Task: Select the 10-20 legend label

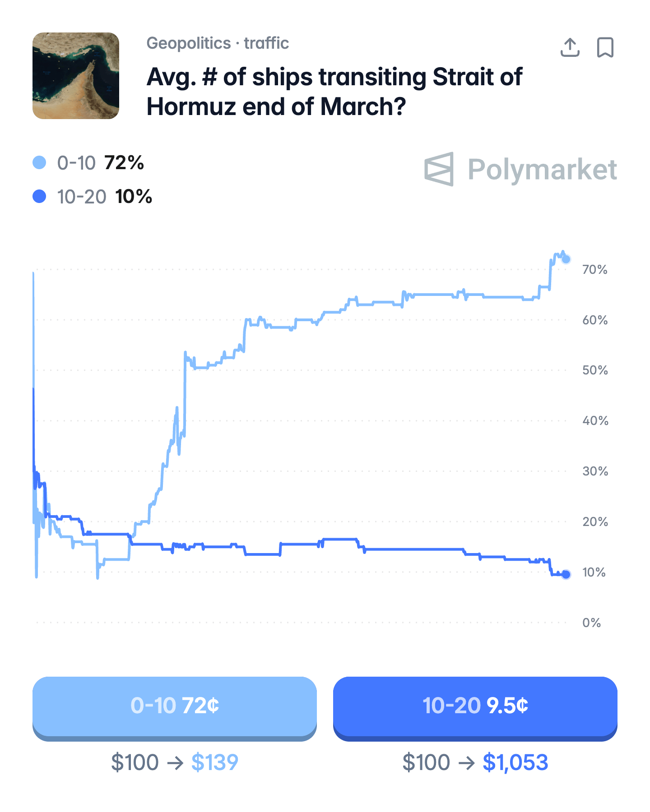Action: [x=82, y=197]
